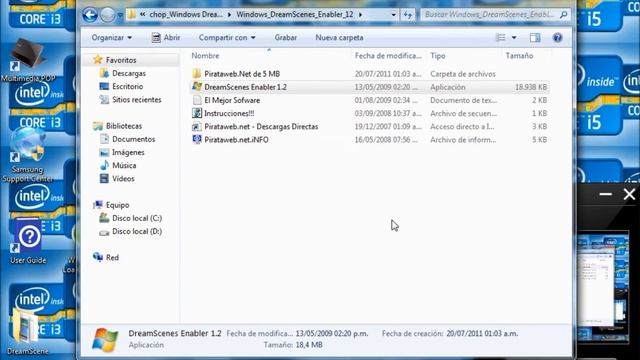The height and width of the screenshot is (360, 640).
Task: Open address bar history dropdown
Action: [x=393, y=15]
